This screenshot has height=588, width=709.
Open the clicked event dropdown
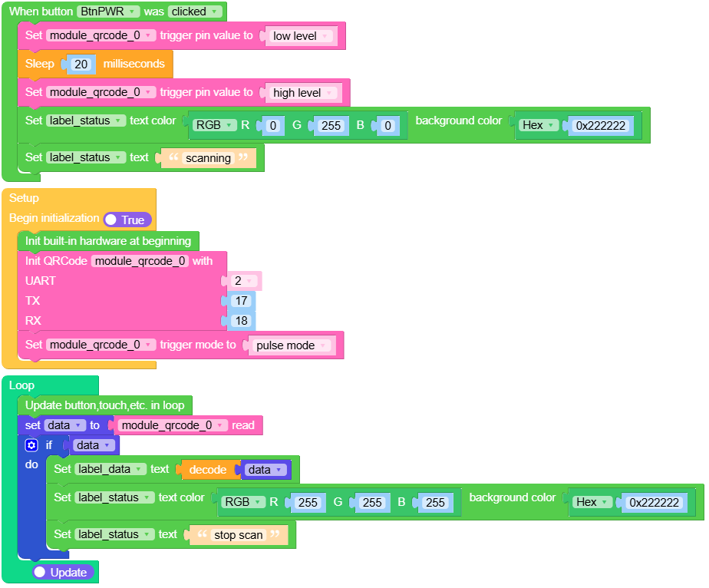coord(195,12)
